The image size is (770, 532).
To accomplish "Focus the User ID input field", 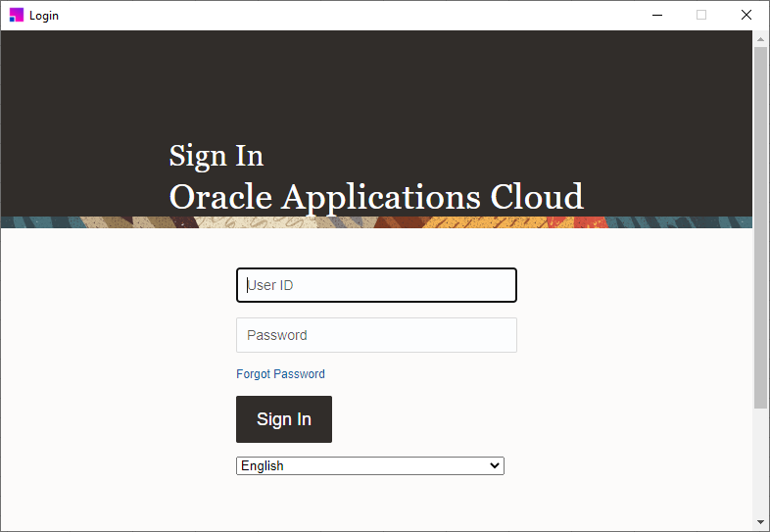I will coord(376,285).
